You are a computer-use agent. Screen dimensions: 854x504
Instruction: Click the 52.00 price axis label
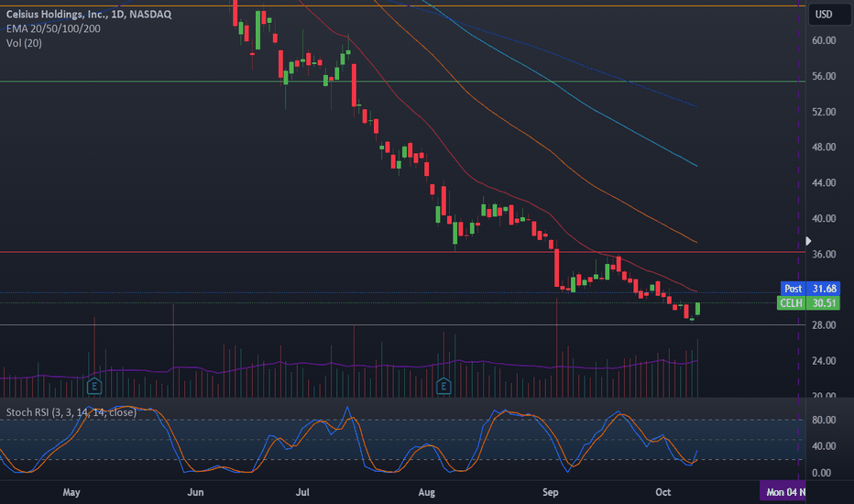824,112
